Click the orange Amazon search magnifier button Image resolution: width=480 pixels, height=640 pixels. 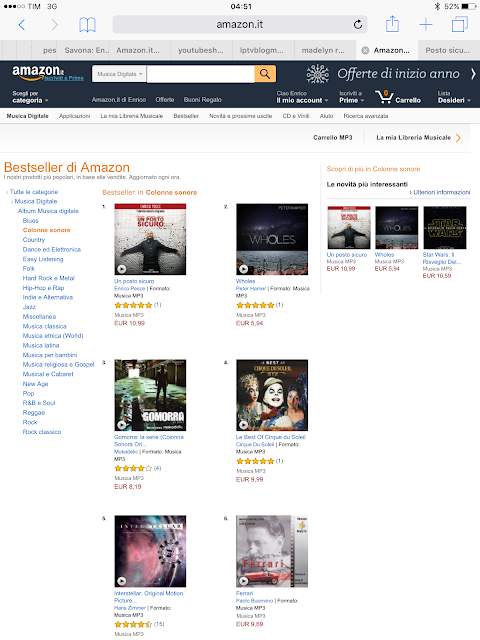pos(265,74)
